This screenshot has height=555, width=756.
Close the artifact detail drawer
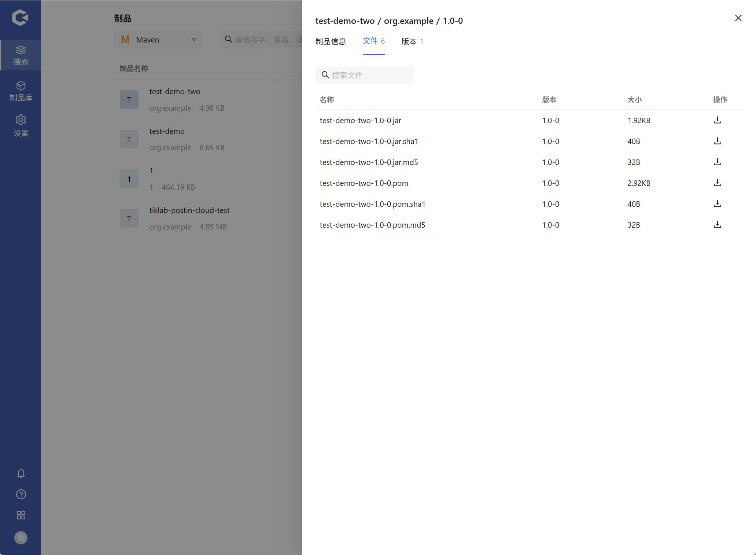pos(738,18)
